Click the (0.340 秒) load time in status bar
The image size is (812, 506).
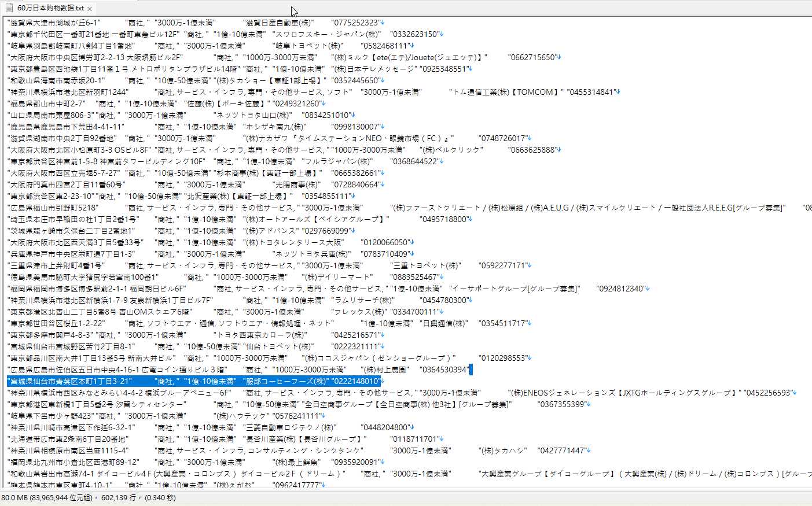(160, 497)
